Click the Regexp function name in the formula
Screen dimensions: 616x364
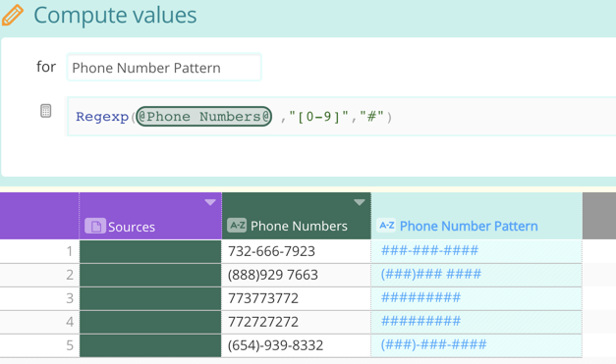point(102,117)
